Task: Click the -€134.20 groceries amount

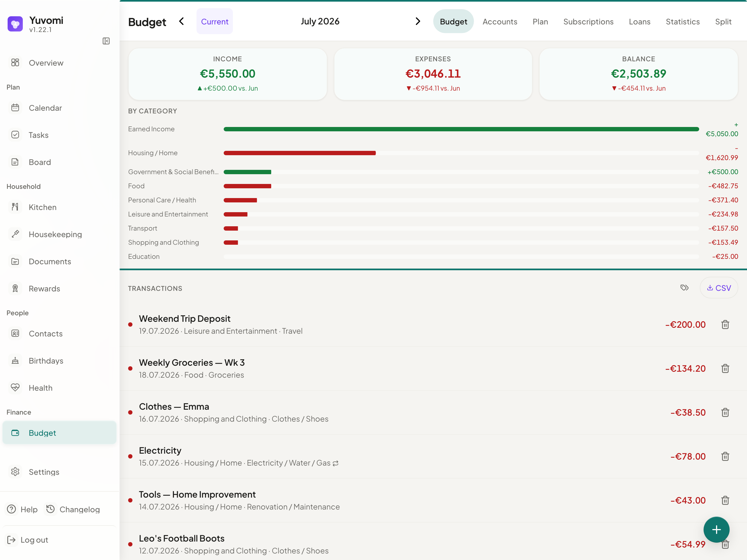Action: pyautogui.click(x=685, y=369)
